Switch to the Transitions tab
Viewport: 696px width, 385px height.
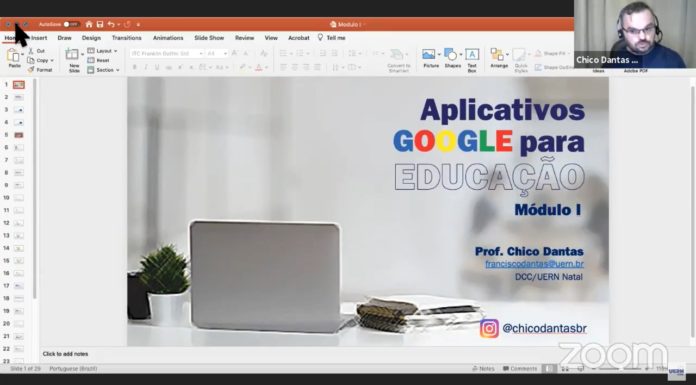coord(127,38)
